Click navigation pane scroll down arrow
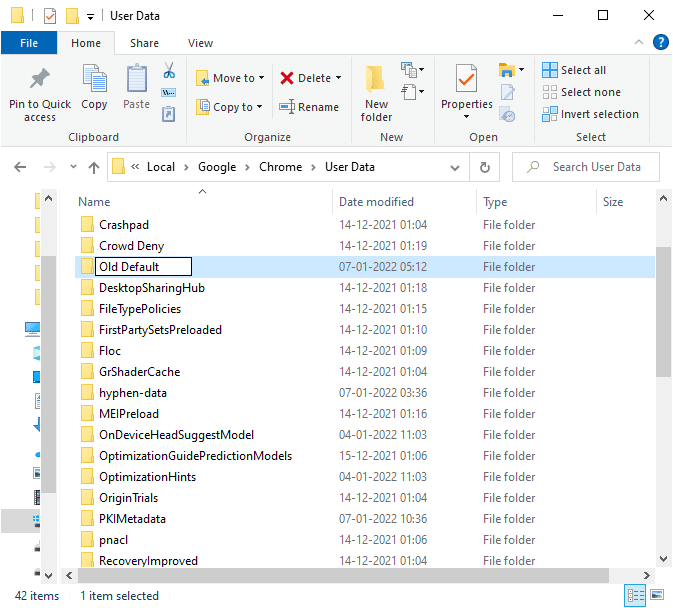Viewport: 673px width, 608px height. [x=49, y=575]
